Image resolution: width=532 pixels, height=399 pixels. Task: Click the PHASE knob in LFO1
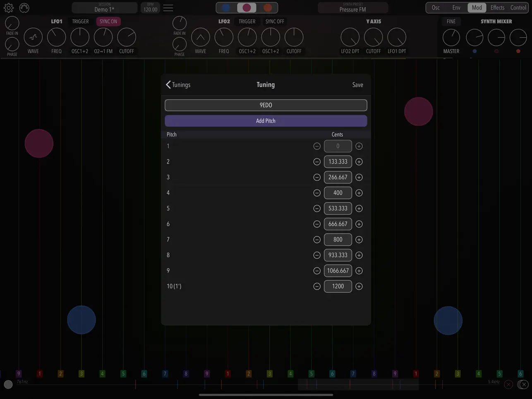(12, 45)
